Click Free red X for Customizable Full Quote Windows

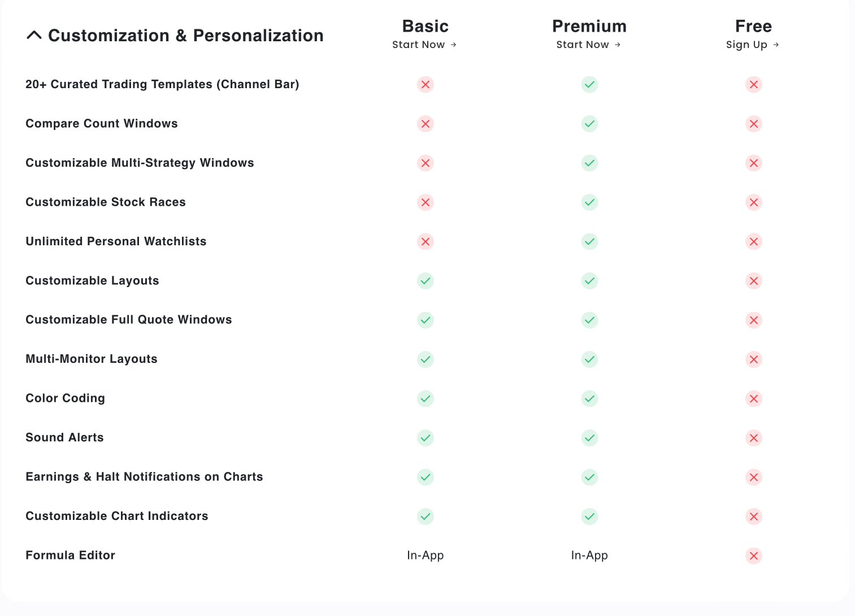click(x=754, y=320)
